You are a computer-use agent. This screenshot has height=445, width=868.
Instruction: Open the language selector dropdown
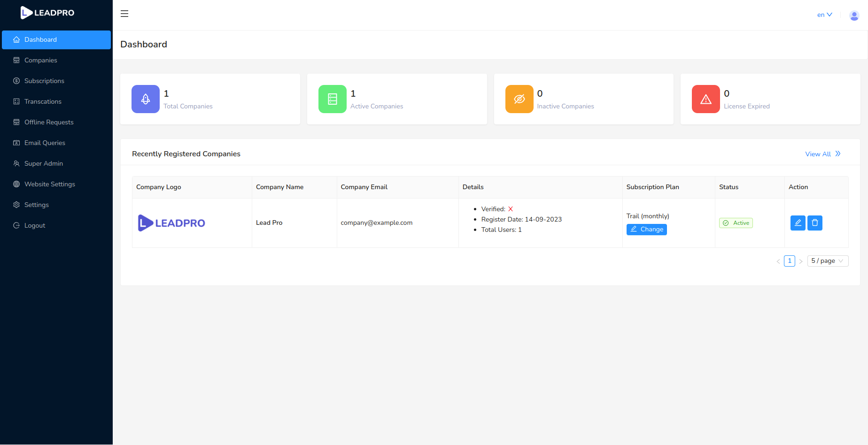point(824,15)
